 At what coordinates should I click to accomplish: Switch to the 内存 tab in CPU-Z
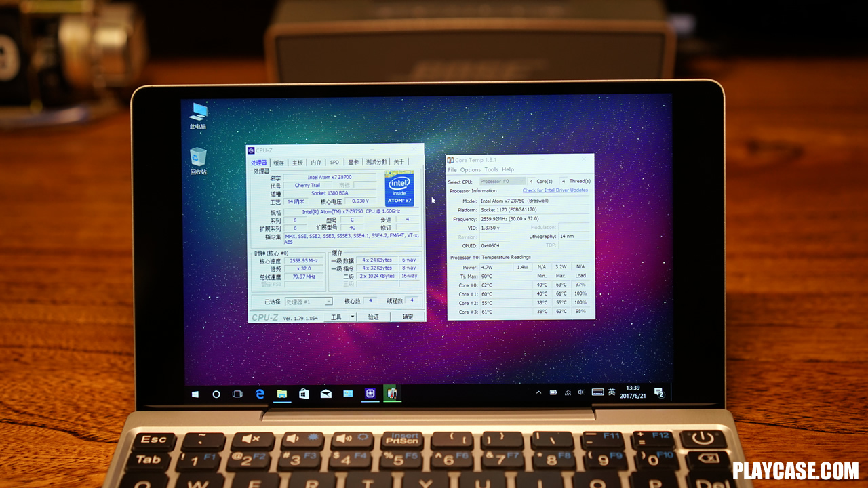(x=316, y=162)
